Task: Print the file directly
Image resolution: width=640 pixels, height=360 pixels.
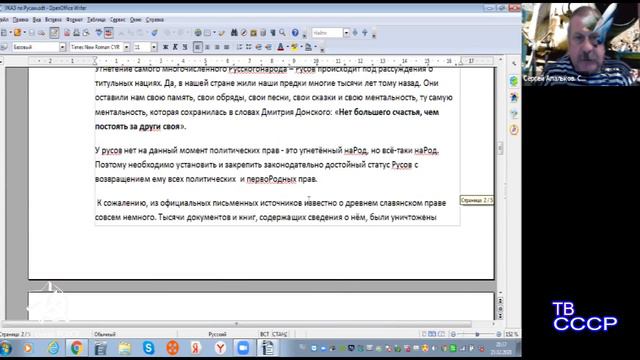Action: coord(76,33)
